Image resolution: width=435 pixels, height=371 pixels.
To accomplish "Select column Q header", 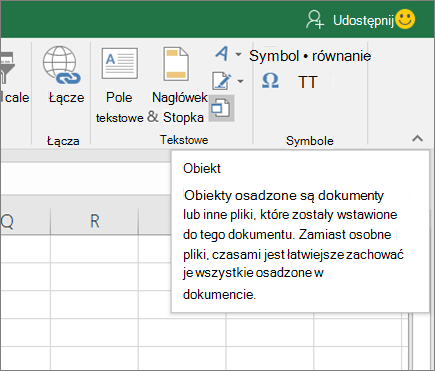I will point(25,221).
